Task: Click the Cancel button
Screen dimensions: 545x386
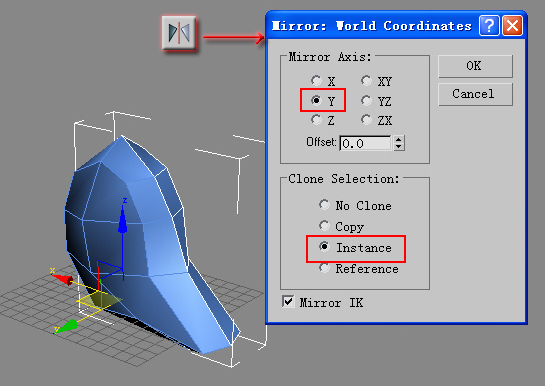Action: pos(475,94)
